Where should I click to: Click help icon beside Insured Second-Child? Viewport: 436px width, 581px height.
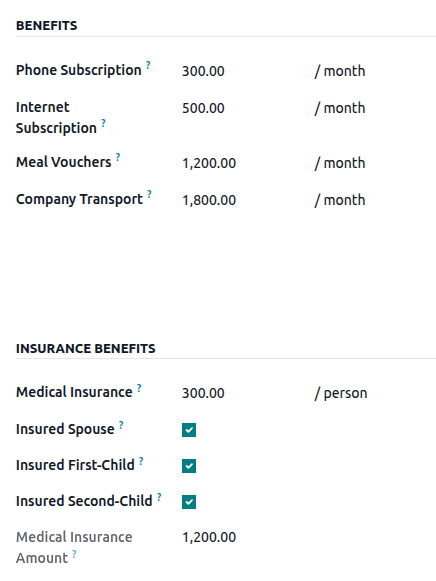(x=159, y=497)
